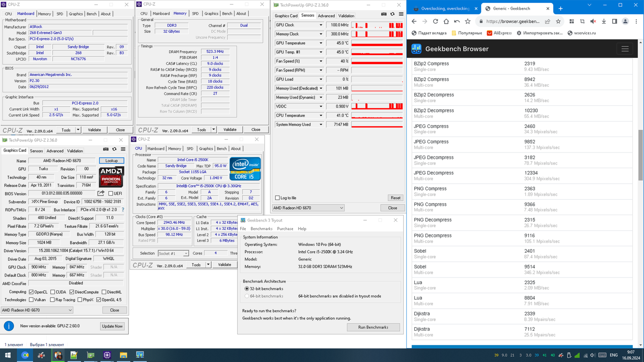This screenshot has width=644, height=362.
Task: Click browser back arrow
Action: pyautogui.click(x=414, y=21)
